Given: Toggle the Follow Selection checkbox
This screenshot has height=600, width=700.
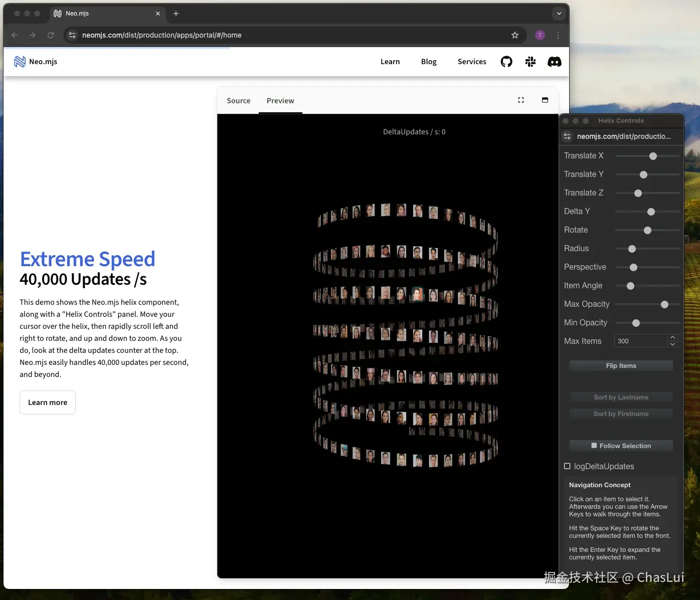Looking at the screenshot, I should pyautogui.click(x=594, y=446).
